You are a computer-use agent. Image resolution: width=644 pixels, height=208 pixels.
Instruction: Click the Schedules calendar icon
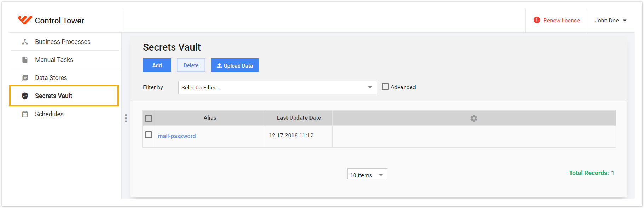[25, 114]
